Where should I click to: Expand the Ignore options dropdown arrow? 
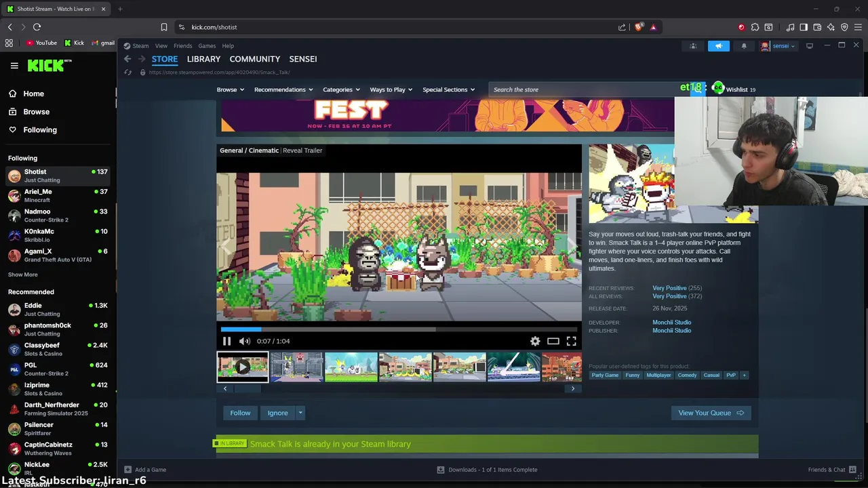pos(300,413)
